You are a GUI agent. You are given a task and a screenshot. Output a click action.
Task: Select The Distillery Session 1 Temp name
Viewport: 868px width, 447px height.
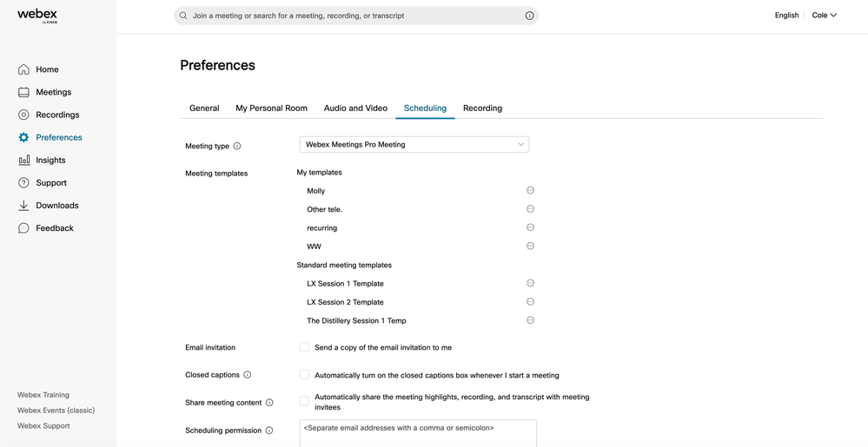[x=356, y=321]
